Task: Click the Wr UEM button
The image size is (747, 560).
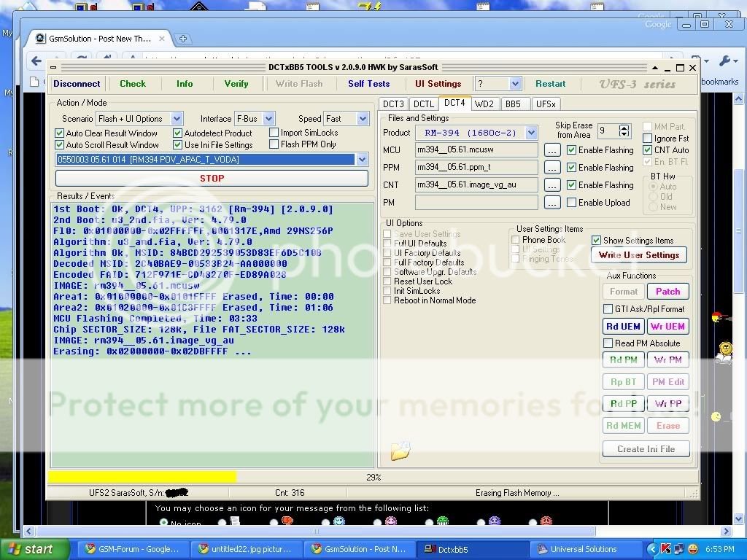Action: pyautogui.click(x=668, y=327)
